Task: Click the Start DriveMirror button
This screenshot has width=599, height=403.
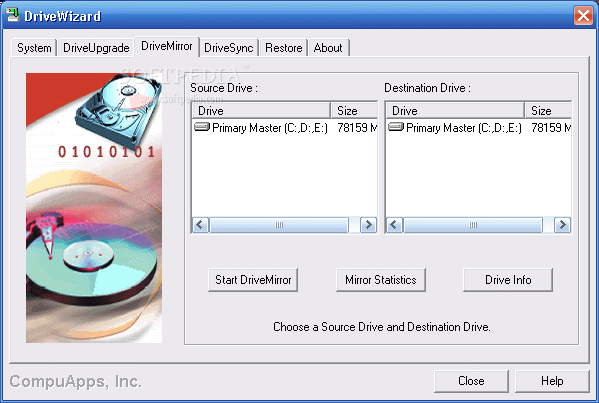Action: tap(253, 280)
